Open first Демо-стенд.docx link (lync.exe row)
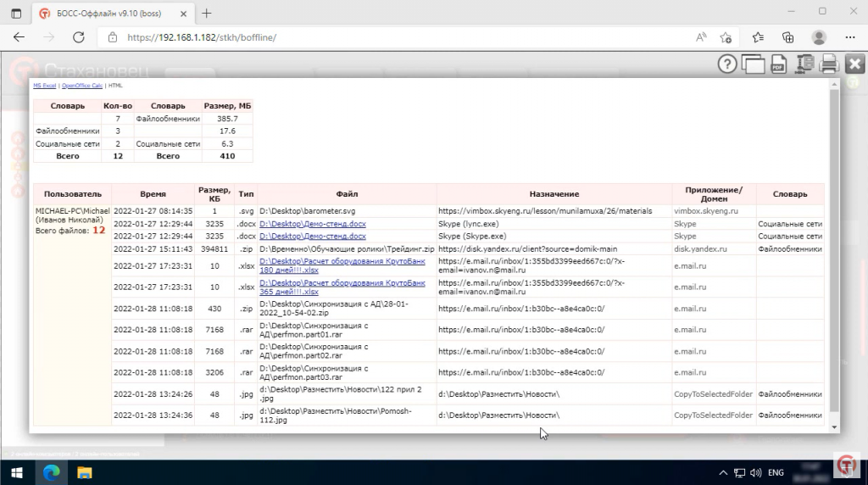Screen dimensions: 868x485 (312, 224)
